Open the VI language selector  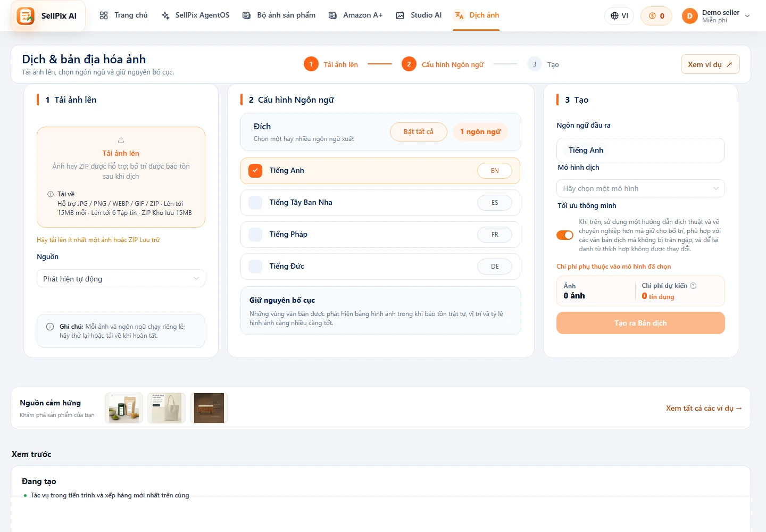tap(619, 16)
